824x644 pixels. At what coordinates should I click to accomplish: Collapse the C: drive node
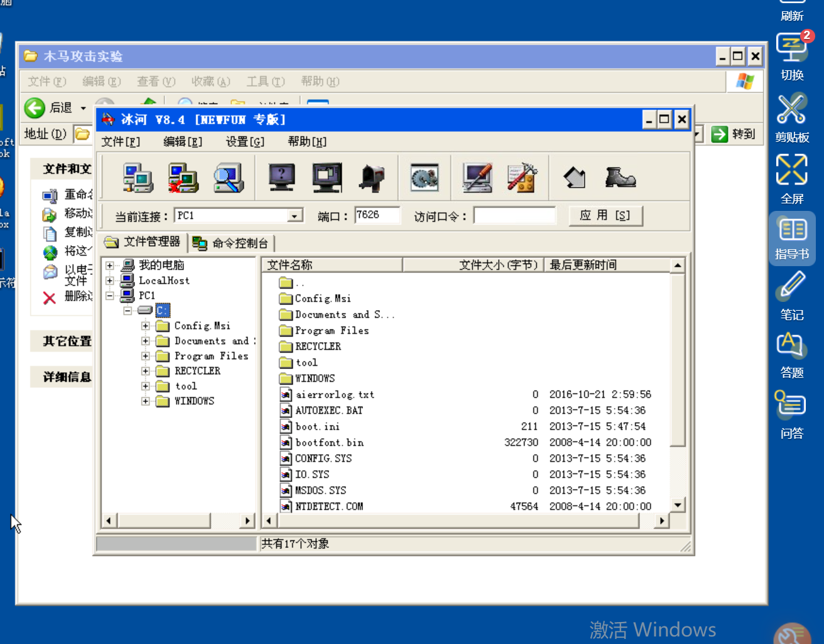coord(127,311)
